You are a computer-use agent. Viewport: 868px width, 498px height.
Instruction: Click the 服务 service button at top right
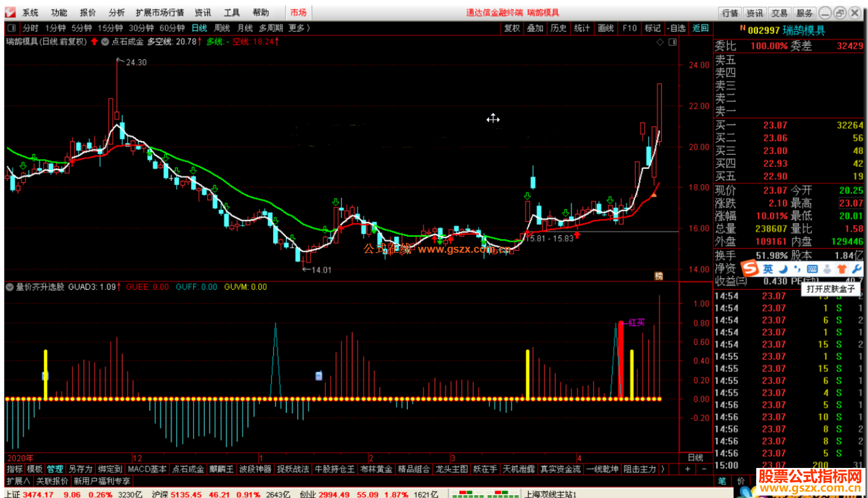804,13
